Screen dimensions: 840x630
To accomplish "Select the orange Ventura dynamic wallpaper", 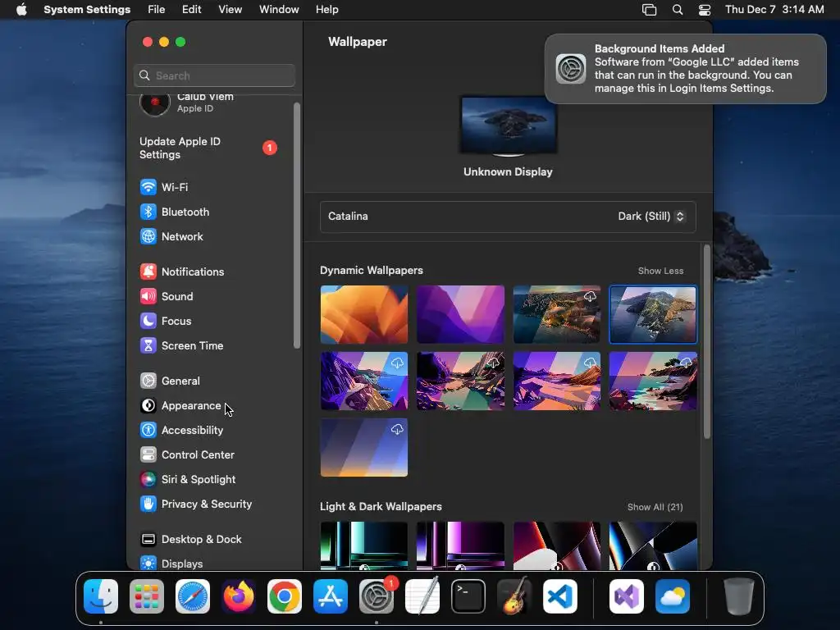I will pyautogui.click(x=364, y=314).
